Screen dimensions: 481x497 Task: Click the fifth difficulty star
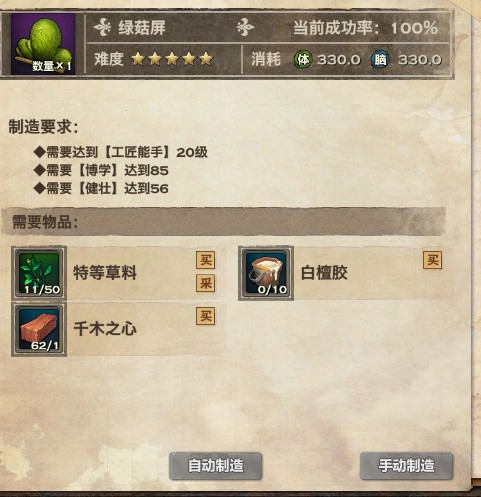(206, 59)
